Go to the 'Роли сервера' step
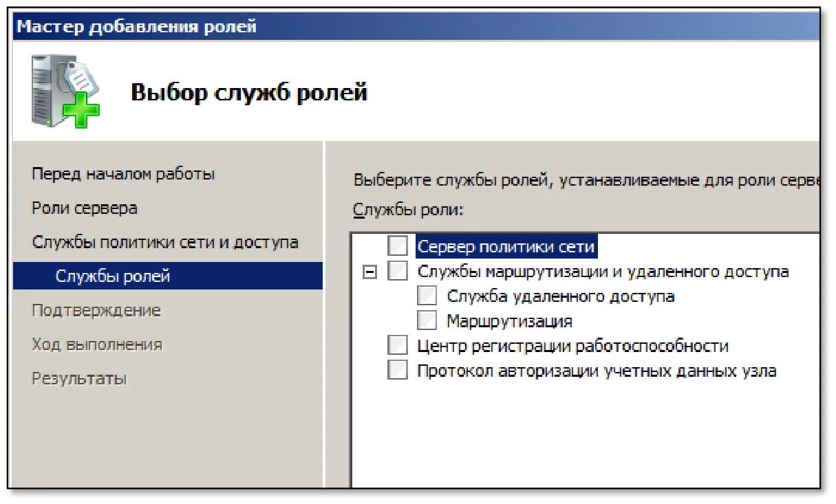The width and height of the screenshot is (836, 504). coord(85,208)
